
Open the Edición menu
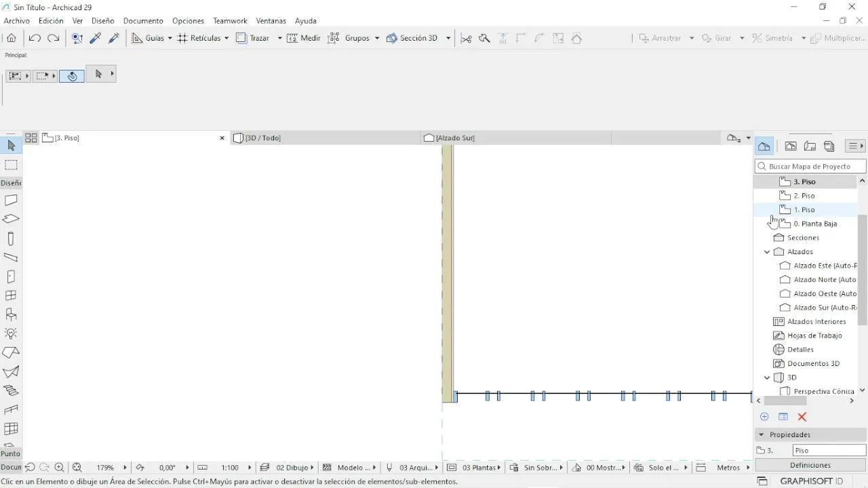(x=51, y=21)
